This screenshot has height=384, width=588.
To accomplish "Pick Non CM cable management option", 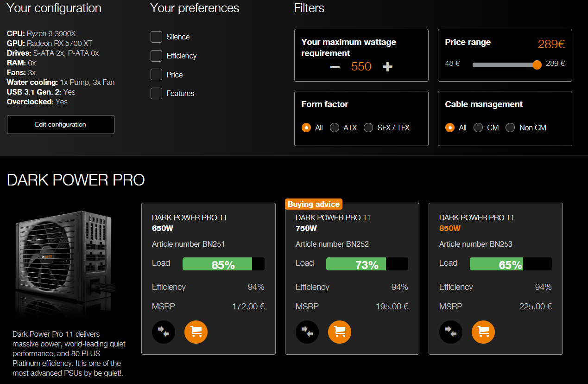I will [510, 128].
